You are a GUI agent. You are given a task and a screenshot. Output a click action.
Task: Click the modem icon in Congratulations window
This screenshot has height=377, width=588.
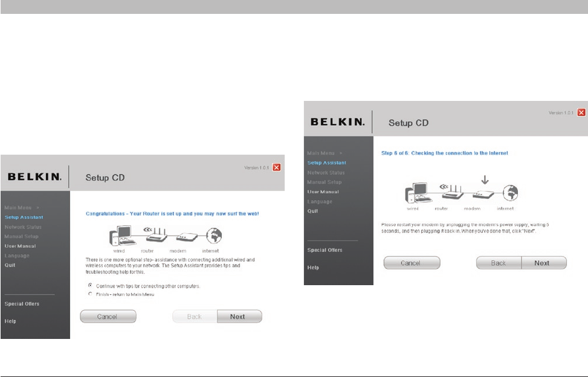[187, 237]
